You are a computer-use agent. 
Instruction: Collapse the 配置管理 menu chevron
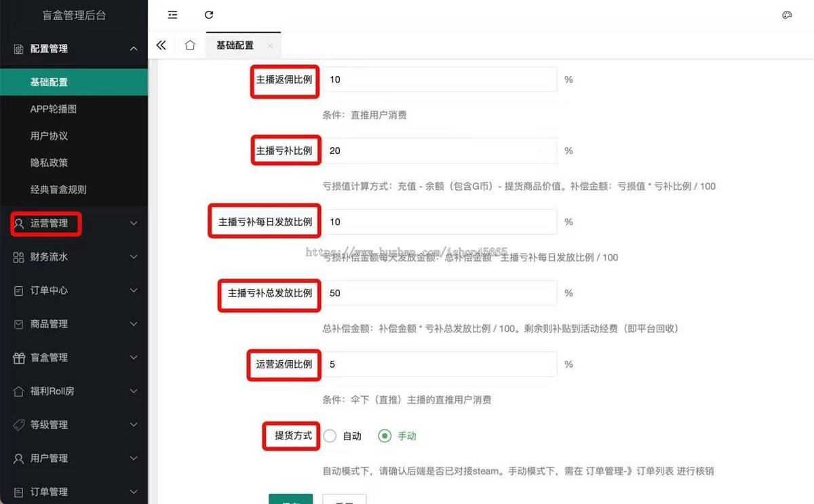pyautogui.click(x=134, y=49)
